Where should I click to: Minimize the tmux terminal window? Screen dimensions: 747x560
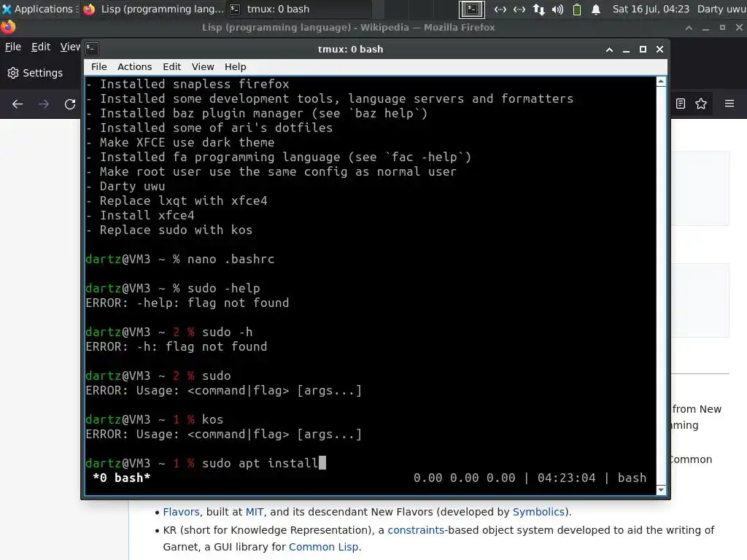[626, 49]
